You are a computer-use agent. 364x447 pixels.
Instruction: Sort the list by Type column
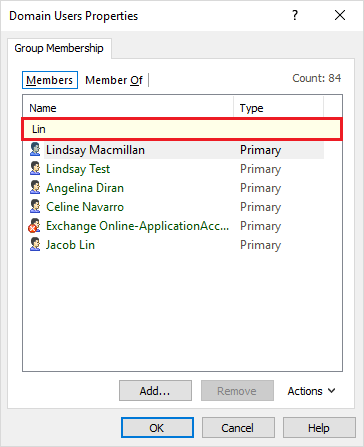click(x=278, y=108)
